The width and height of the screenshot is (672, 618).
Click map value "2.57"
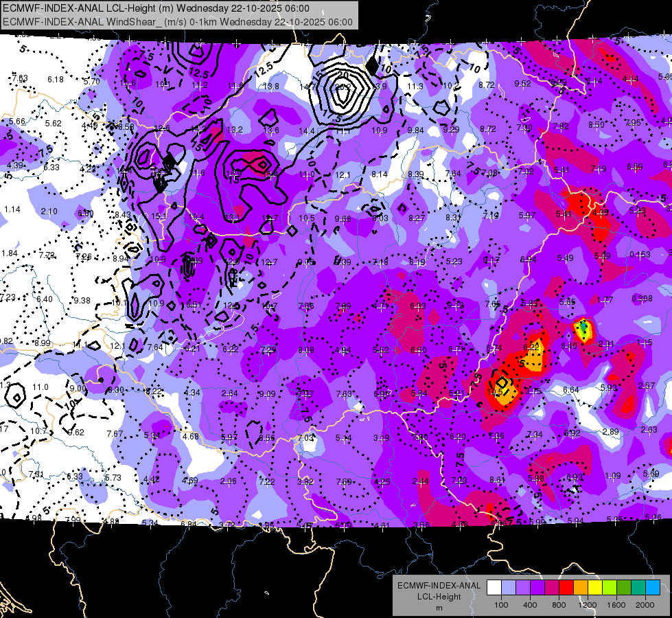point(647,385)
